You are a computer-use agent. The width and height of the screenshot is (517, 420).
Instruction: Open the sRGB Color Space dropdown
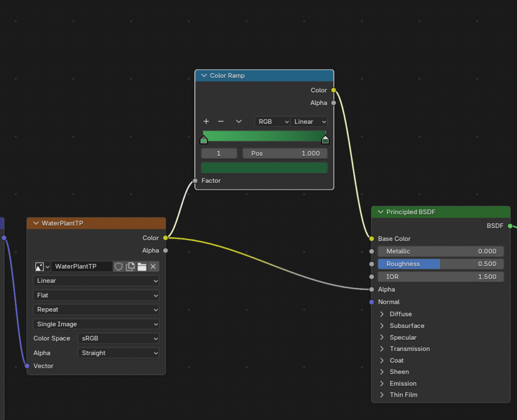(119, 339)
